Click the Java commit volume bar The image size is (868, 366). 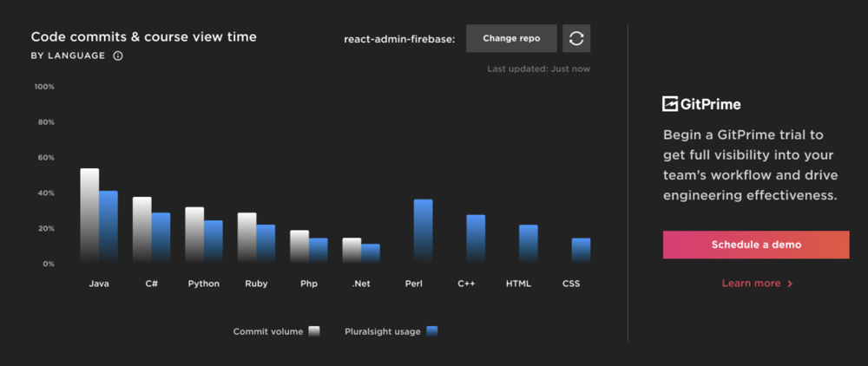[x=89, y=215]
